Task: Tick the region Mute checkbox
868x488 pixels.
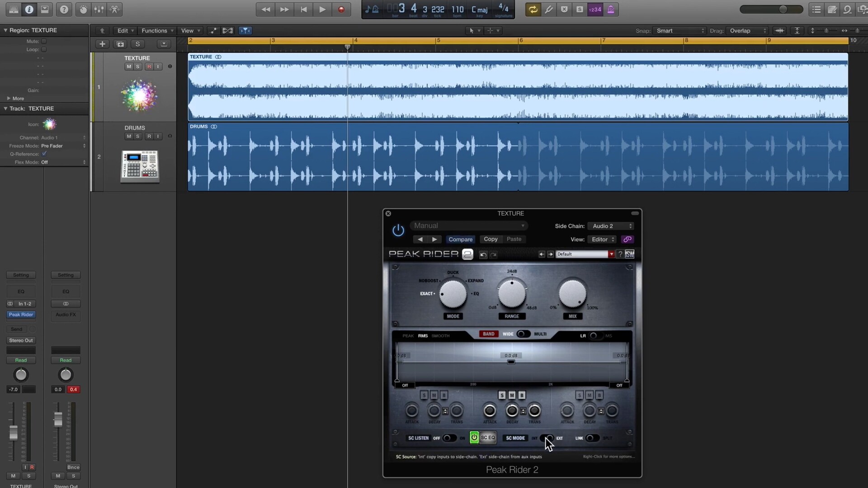Action: coord(44,41)
